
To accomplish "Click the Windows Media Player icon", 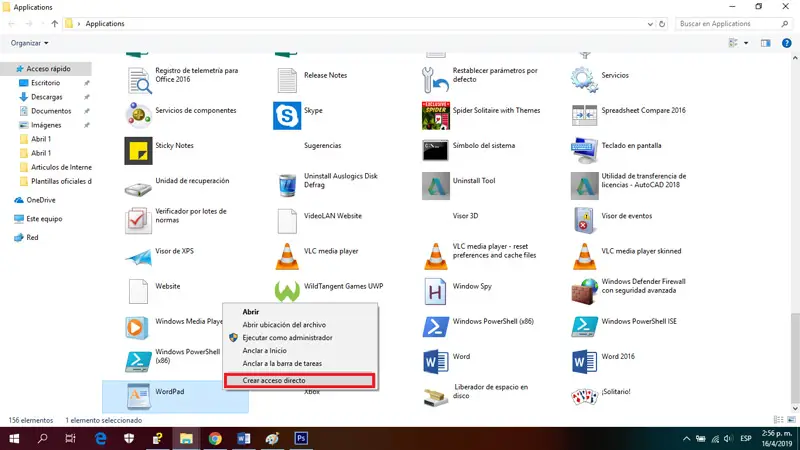I will coord(137,327).
